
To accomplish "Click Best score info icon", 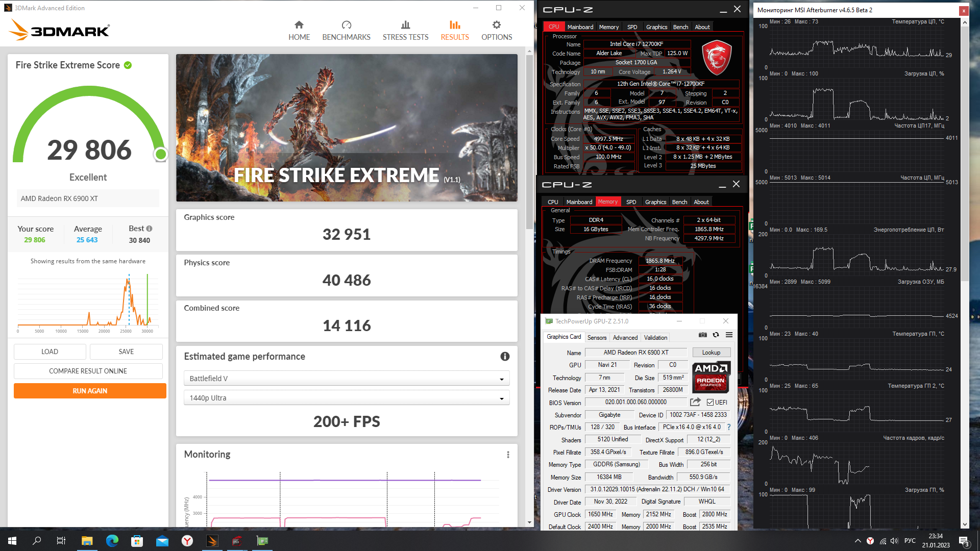I will (149, 229).
